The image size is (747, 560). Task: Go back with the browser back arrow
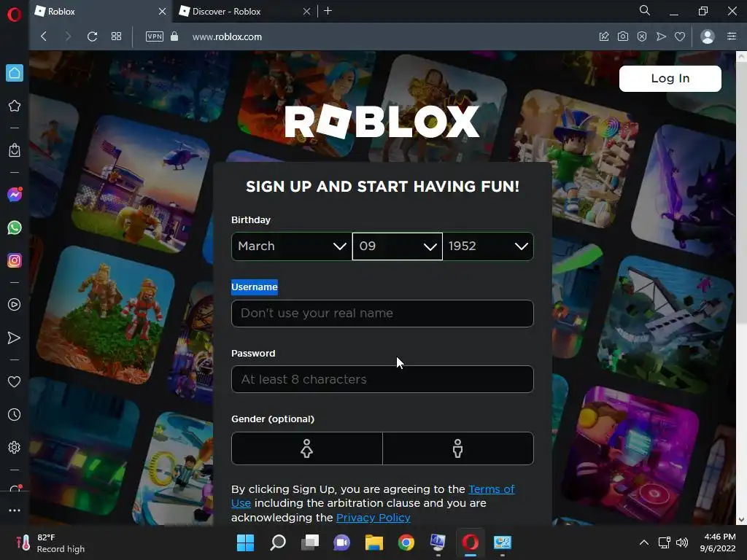pyautogui.click(x=44, y=36)
